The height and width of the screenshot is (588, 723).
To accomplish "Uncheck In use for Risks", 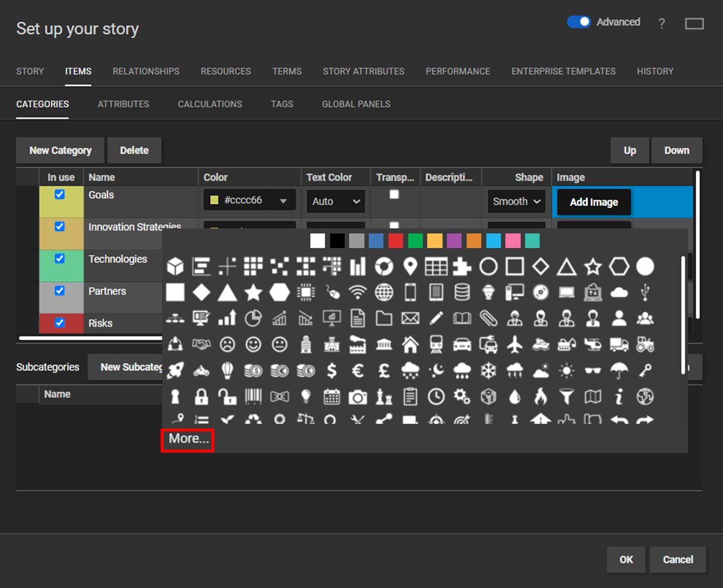I will point(60,323).
